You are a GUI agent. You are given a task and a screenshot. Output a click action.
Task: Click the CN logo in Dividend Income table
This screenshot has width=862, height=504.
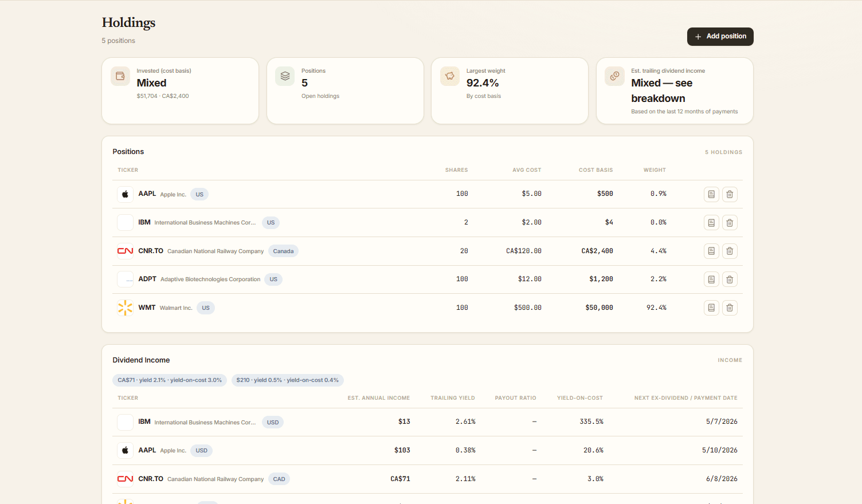click(x=125, y=479)
